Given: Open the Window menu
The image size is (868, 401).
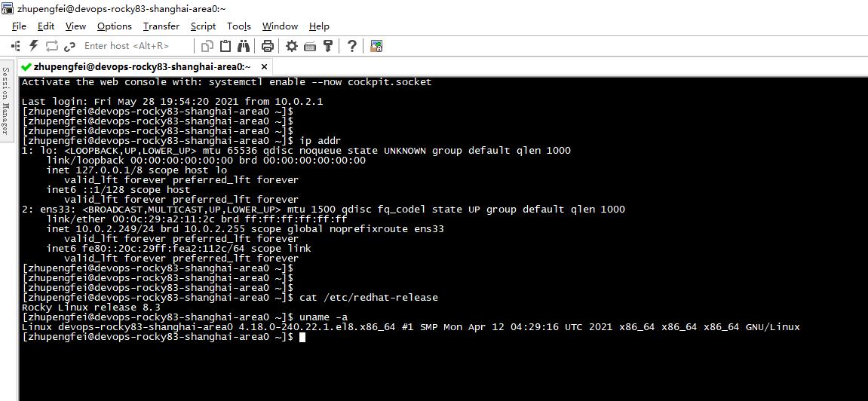Looking at the screenshot, I should pyautogui.click(x=280, y=26).
